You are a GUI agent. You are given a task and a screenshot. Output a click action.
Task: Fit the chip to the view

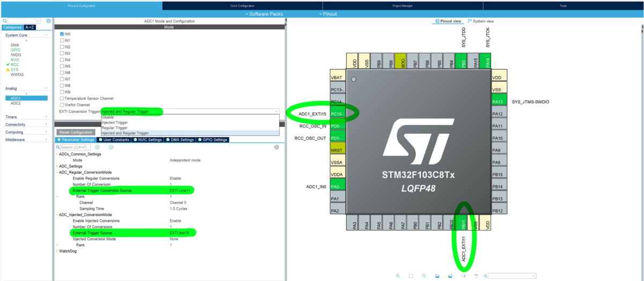coord(411,276)
